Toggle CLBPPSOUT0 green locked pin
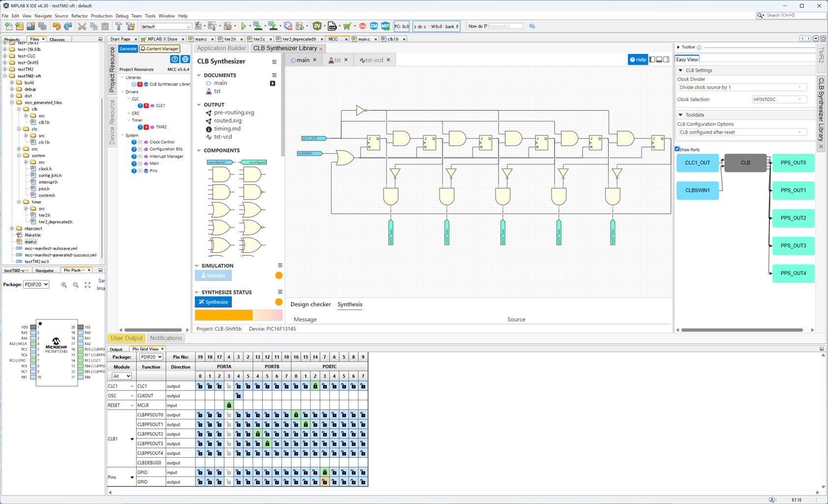 pyautogui.click(x=296, y=415)
